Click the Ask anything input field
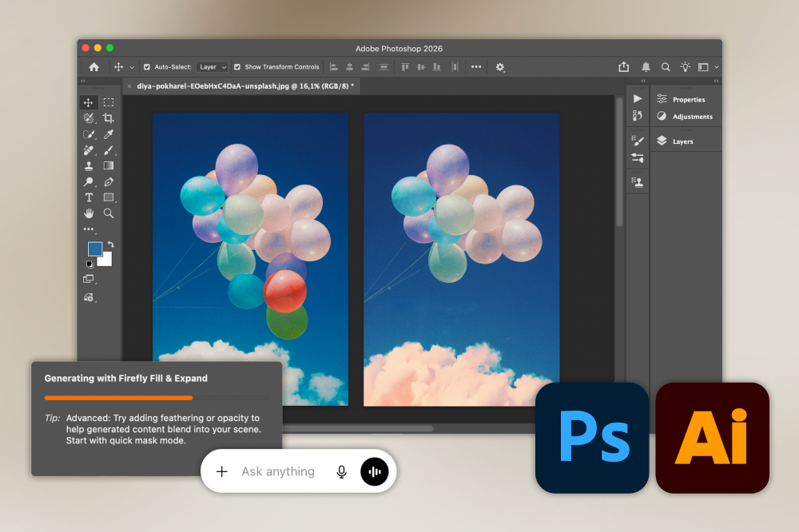This screenshot has width=799, height=532. (278, 471)
